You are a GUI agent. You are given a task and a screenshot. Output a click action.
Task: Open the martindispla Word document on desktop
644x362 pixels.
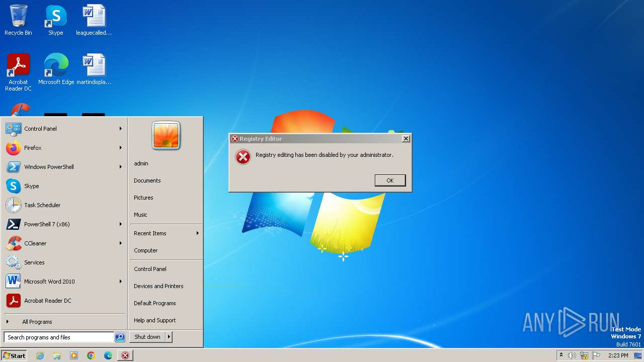tap(94, 69)
